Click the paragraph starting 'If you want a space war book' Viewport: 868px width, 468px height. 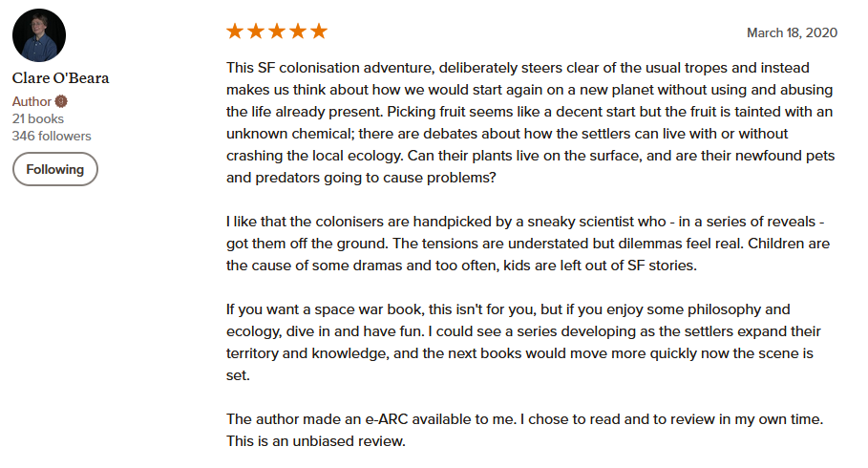pyautogui.click(x=523, y=342)
